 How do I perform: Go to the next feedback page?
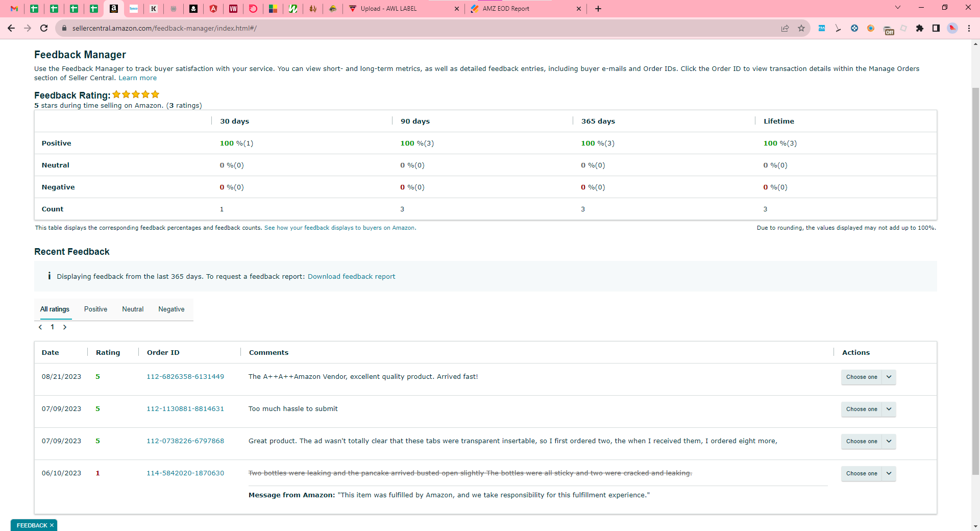(65, 327)
